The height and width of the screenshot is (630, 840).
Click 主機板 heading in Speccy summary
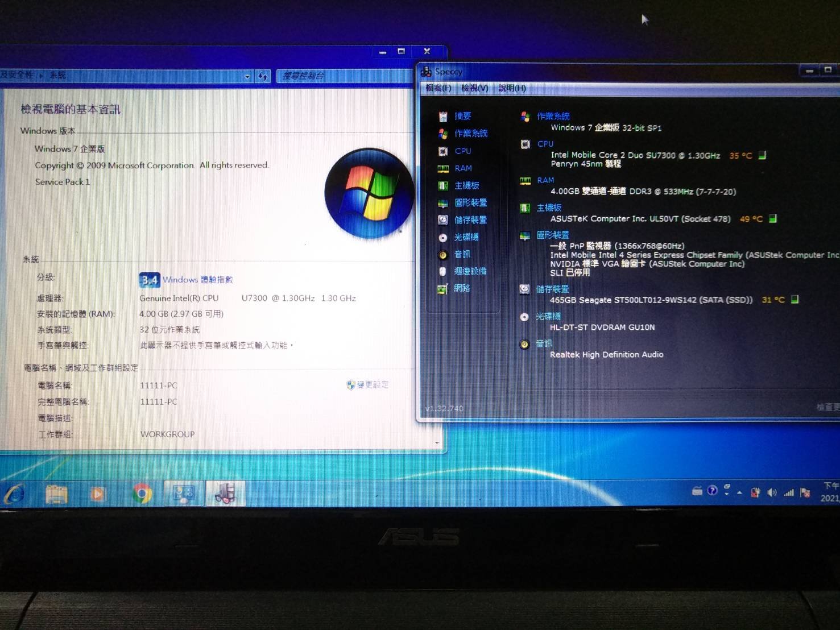point(549,208)
